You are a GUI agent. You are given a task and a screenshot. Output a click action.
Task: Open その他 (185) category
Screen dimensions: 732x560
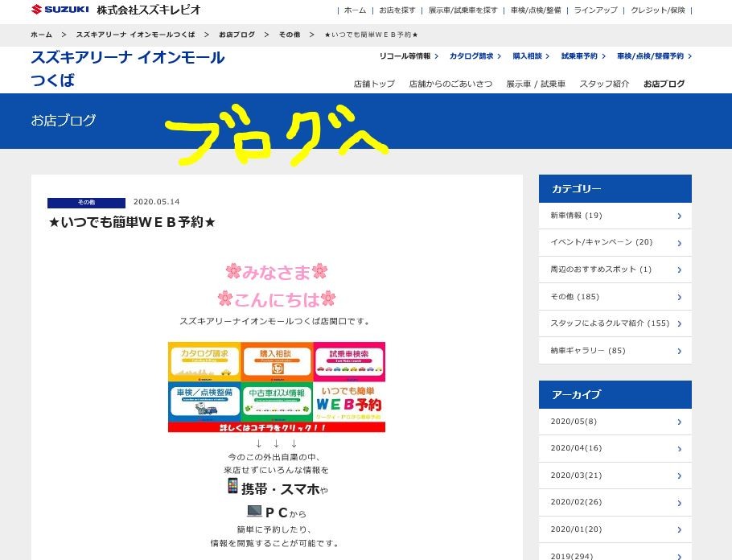point(615,297)
